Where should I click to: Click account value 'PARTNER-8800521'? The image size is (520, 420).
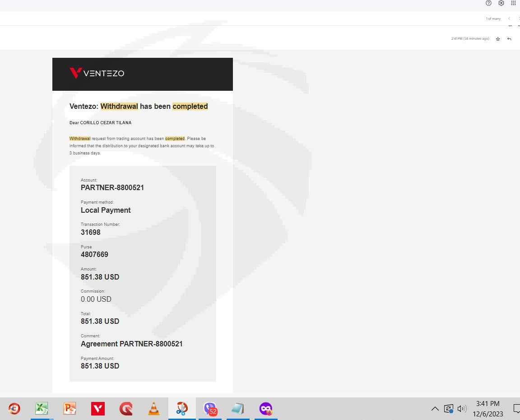[x=112, y=187]
